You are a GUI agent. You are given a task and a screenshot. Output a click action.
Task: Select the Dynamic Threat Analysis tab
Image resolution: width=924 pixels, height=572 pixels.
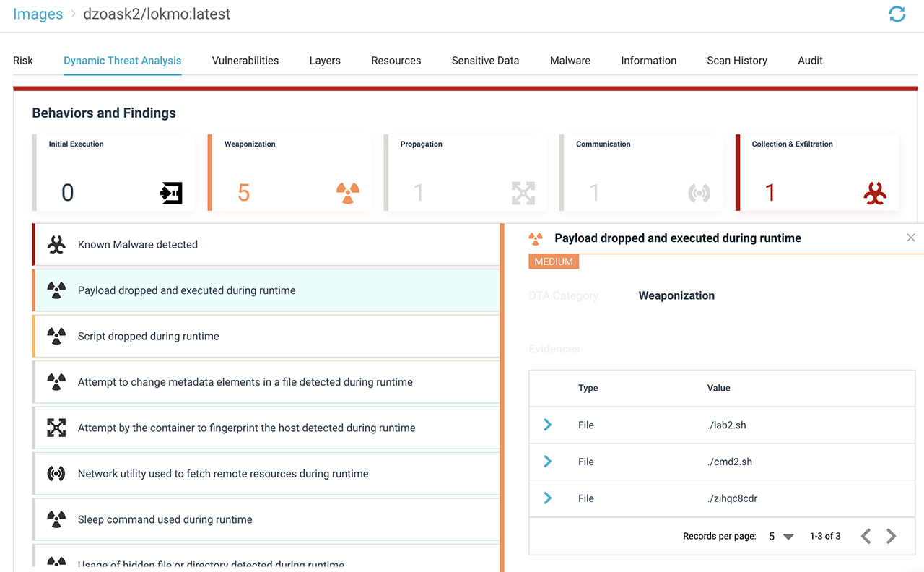coord(123,61)
